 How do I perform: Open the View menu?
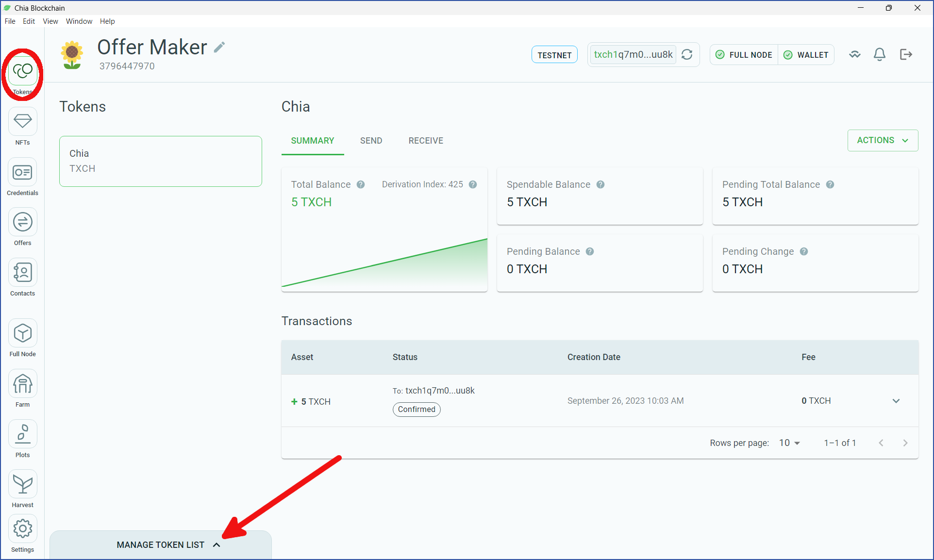50,21
